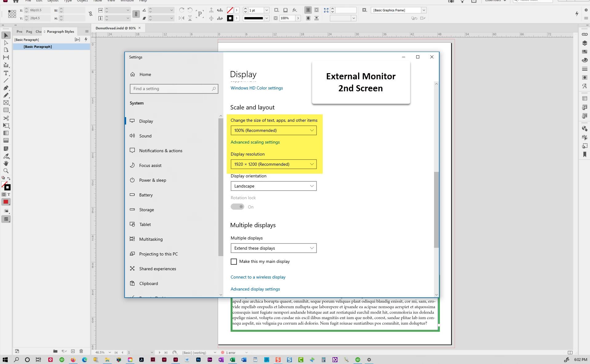The width and height of the screenshot is (590, 364).
Task: Check Make this my main display
Action: pos(234,262)
